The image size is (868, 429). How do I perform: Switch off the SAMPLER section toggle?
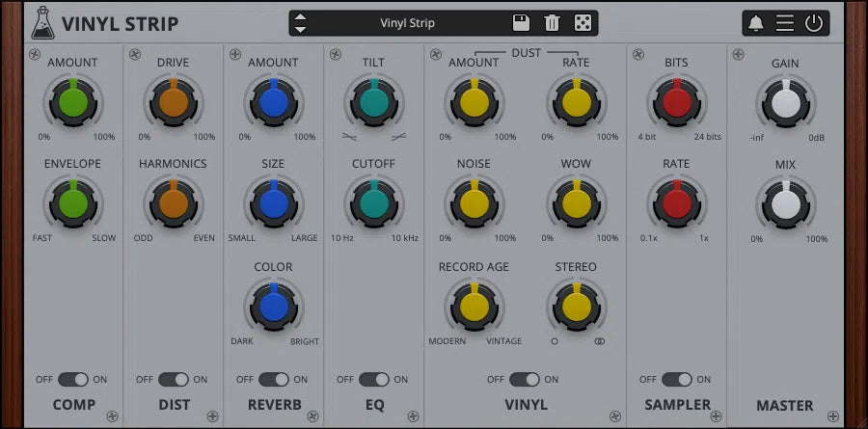click(676, 380)
